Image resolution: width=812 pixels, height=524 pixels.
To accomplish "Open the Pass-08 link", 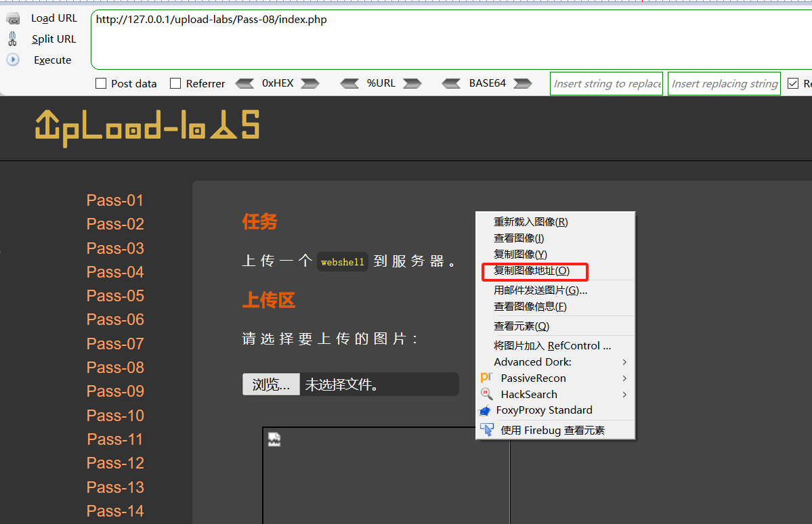I will pos(115,368).
